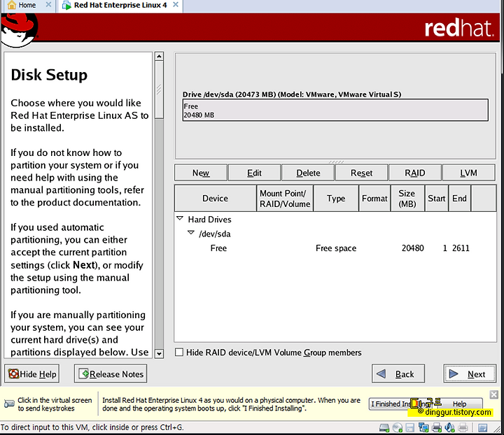Click the sound card speaker status icon

pyautogui.click(x=449, y=427)
